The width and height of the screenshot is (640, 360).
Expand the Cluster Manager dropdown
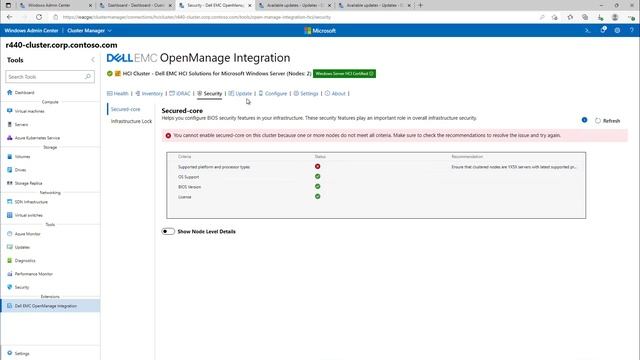(x=89, y=31)
